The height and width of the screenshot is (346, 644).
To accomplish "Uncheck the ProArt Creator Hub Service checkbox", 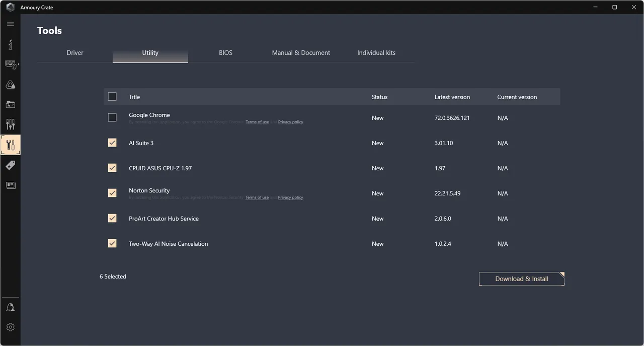I will [x=112, y=218].
